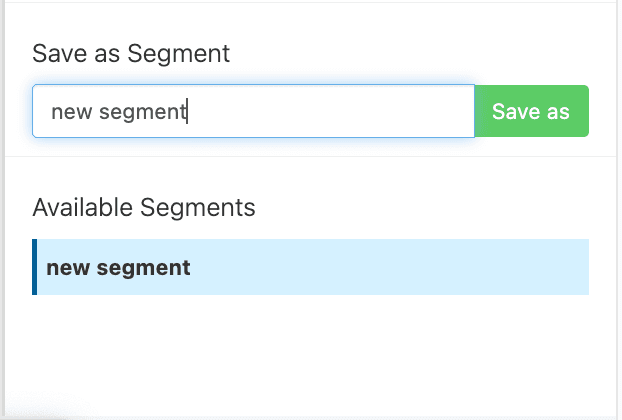This screenshot has width=622, height=420.
Task: Click the segment name input field
Action: coord(253,111)
